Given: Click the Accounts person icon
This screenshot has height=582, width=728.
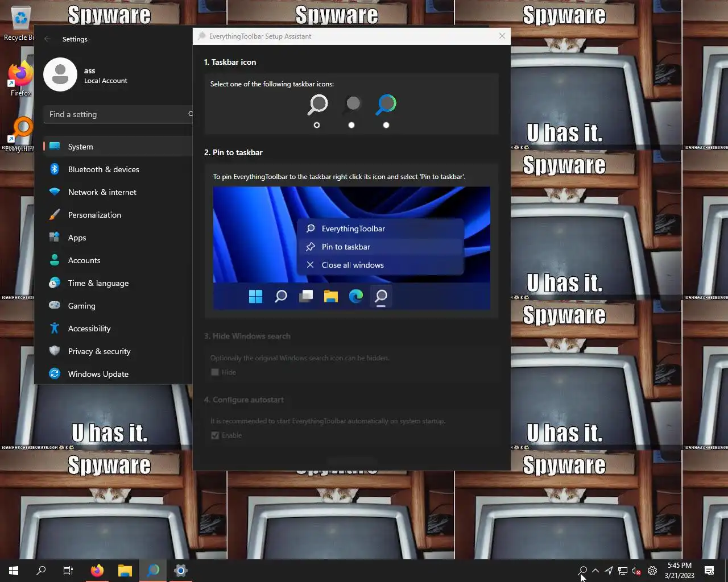Looking at the screenshot, I should pos(55,260).
